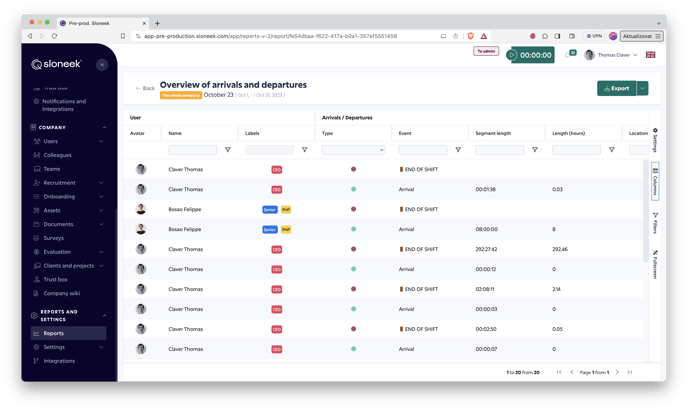Go to previous page arrow
Screen dimensions: 688x410
(x=572, y=372)
